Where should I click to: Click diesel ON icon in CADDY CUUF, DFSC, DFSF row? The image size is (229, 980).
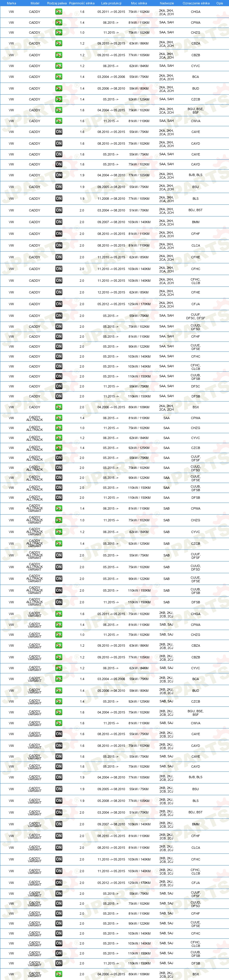pos(59,316)
